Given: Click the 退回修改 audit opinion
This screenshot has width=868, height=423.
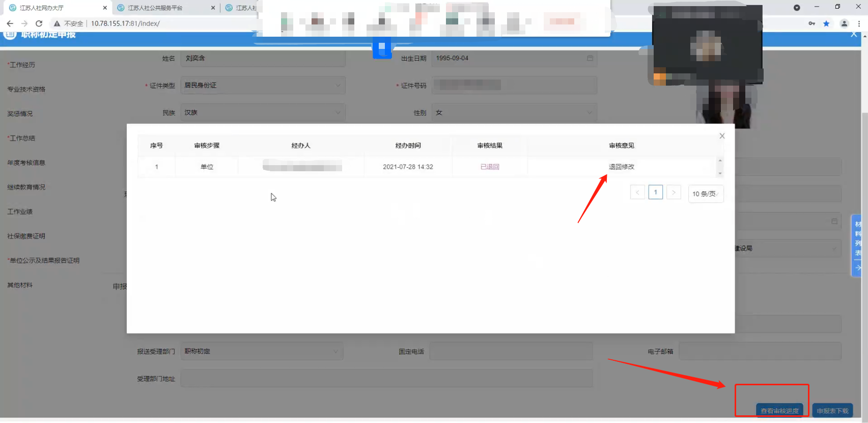Looking at the screenshot, I should click(x=622, y=167).
